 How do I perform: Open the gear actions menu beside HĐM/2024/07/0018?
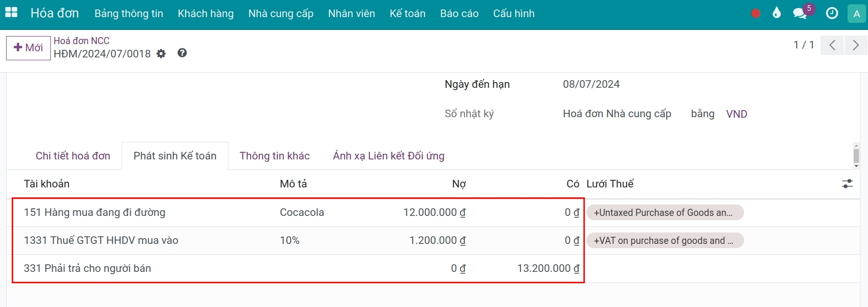click(161, 54)
